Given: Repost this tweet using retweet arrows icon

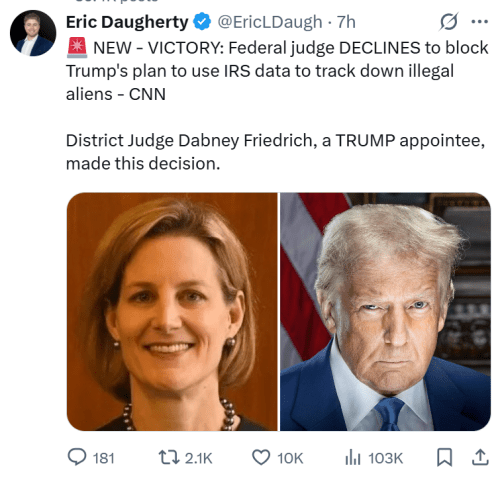Looking at the screenshot, I should (x=168, y=457).
